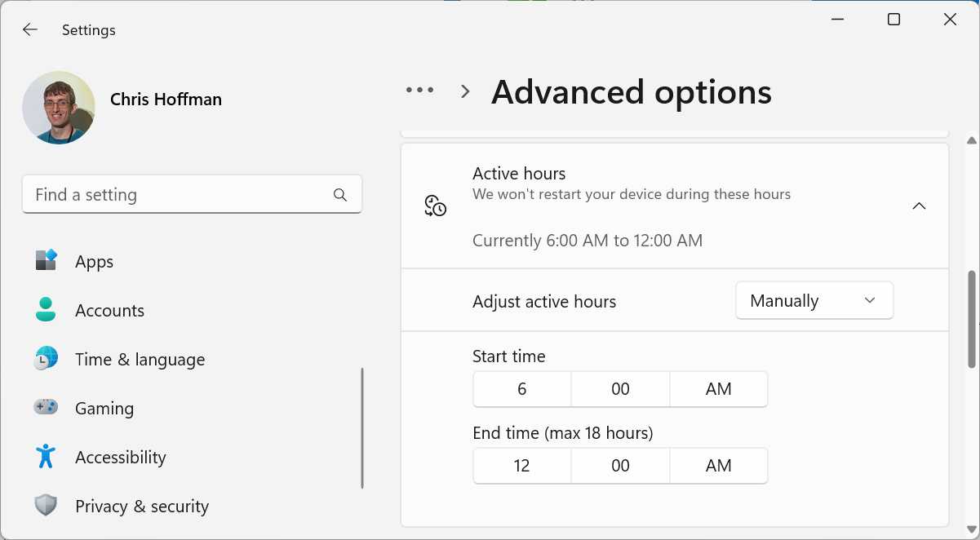Click the back arrow in Settings header
The image size is (980, 540).
pyautogui.click(x=30, y=30)
